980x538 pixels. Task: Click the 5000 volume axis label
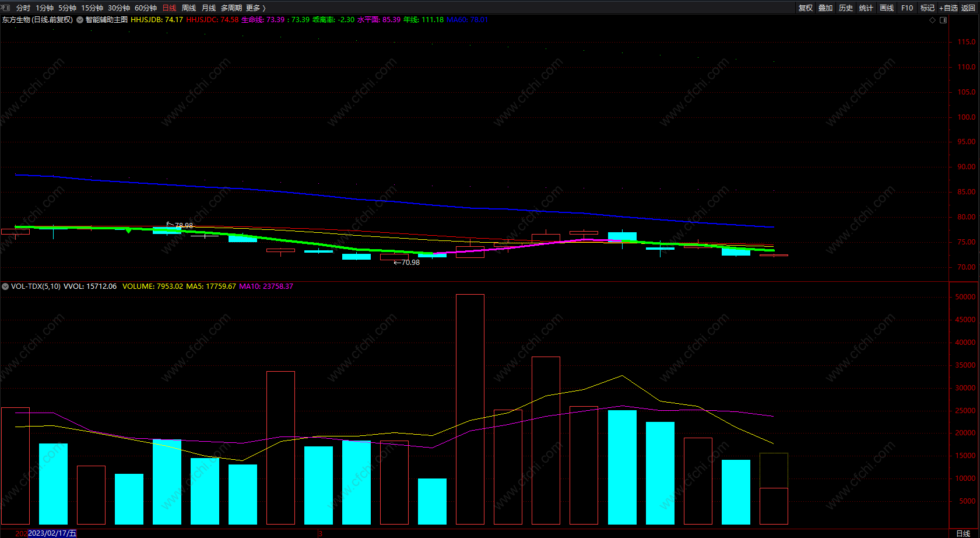point(967,501)
